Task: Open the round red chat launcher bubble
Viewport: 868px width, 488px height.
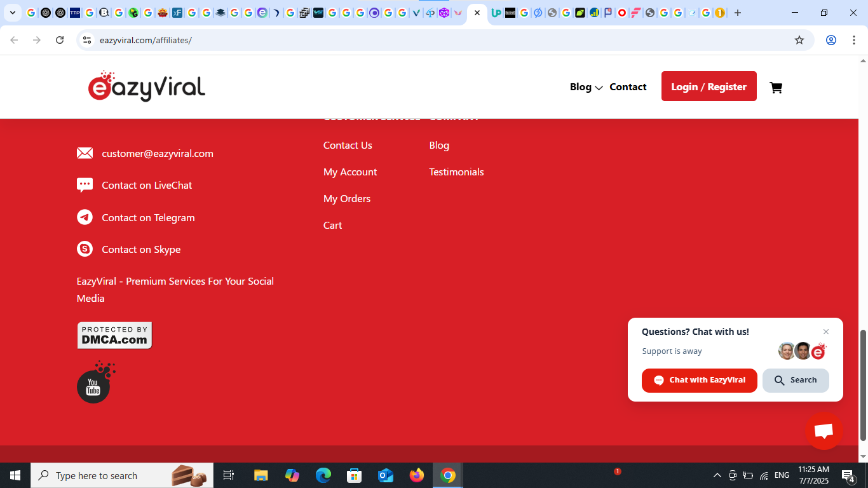Action: [824, 431]
